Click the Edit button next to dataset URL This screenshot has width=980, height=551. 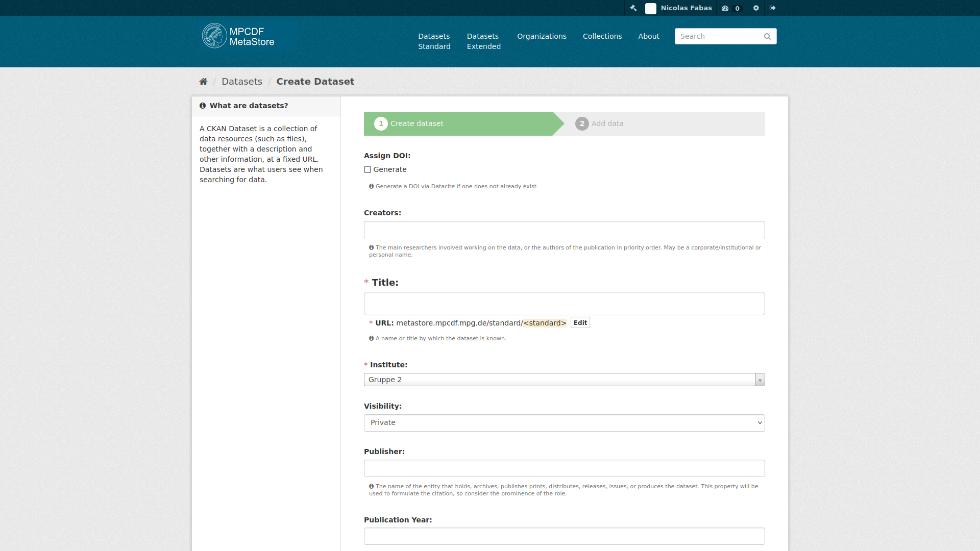[x=579, y=322]
